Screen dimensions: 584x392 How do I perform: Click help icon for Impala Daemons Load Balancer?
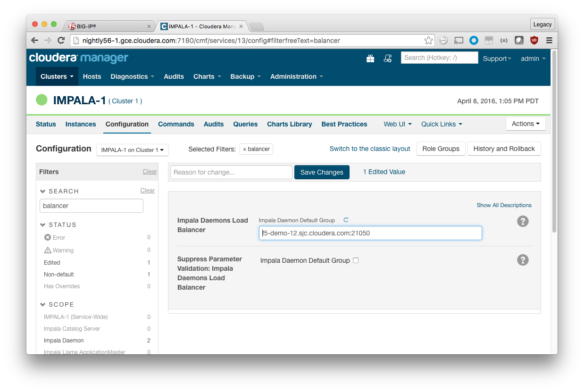pos(523,221)
